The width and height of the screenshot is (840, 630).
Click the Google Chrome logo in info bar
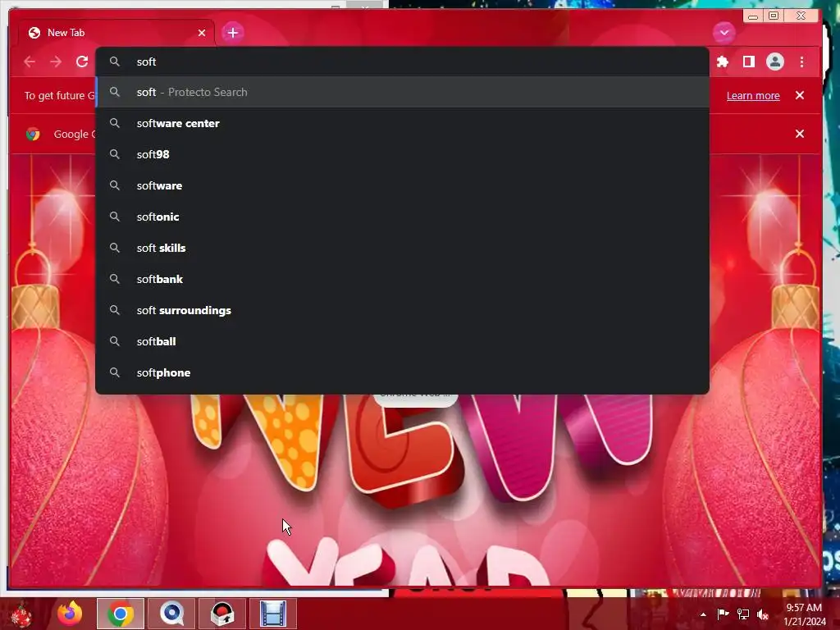33,134
